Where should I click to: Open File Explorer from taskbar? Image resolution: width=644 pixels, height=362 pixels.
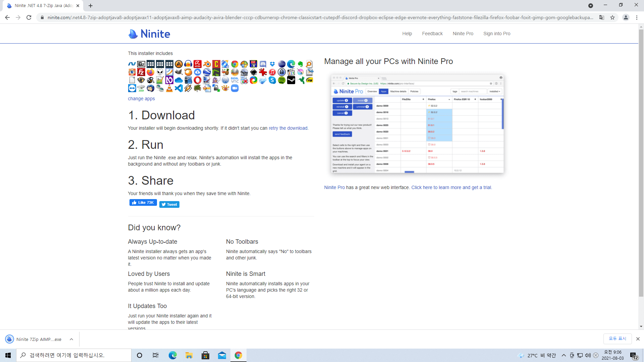point(189,355)
